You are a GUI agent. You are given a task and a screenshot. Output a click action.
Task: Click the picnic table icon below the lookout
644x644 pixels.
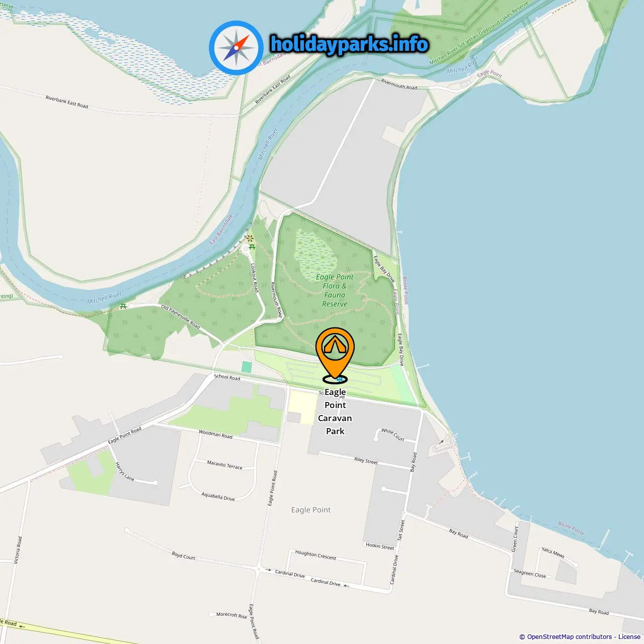pos(252,247)
